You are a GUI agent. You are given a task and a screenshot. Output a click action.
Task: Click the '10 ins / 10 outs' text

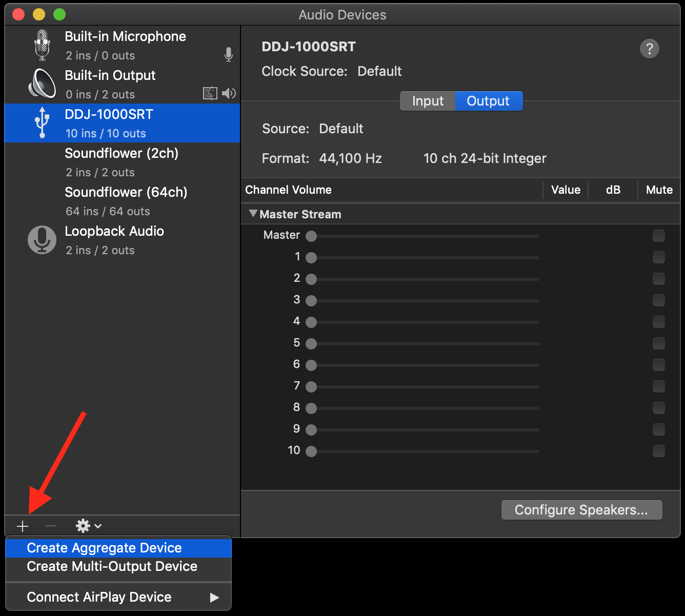point(106,133)
